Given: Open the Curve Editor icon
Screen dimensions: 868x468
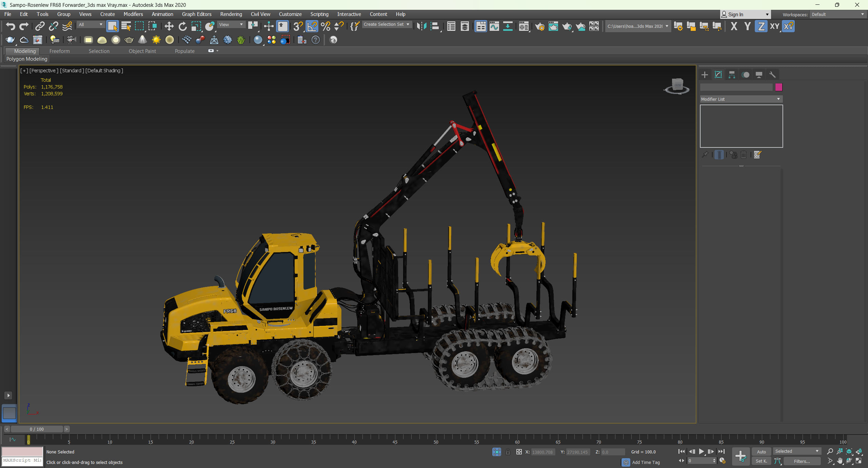Looking at the screenshot, I should click(494, 26).
